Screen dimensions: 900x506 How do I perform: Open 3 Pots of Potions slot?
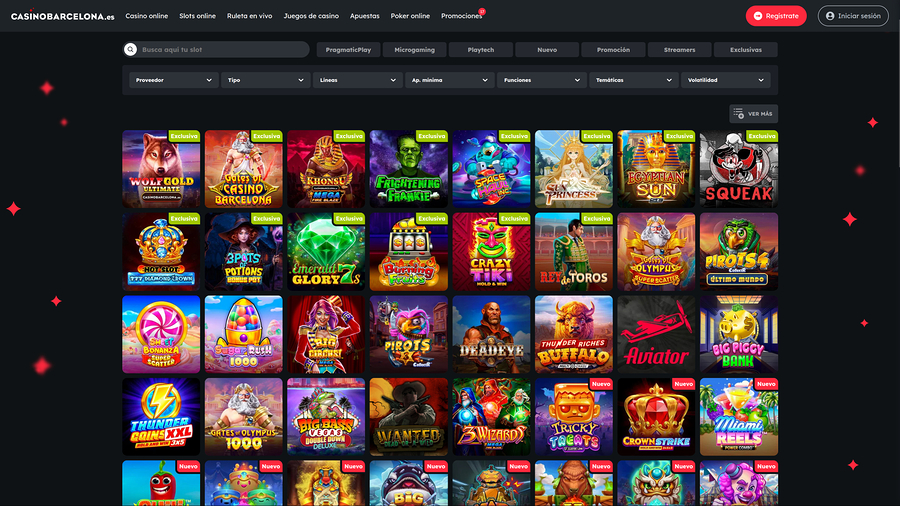[243, 252]
